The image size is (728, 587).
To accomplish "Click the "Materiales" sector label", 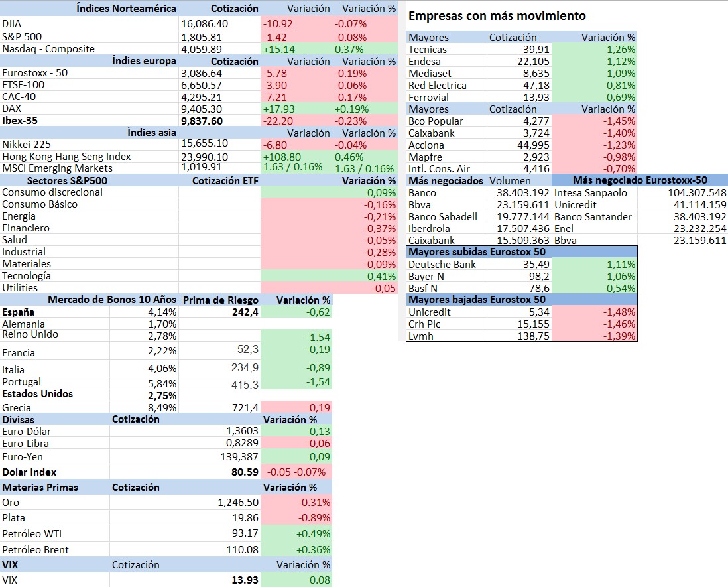I will (27, 264).
